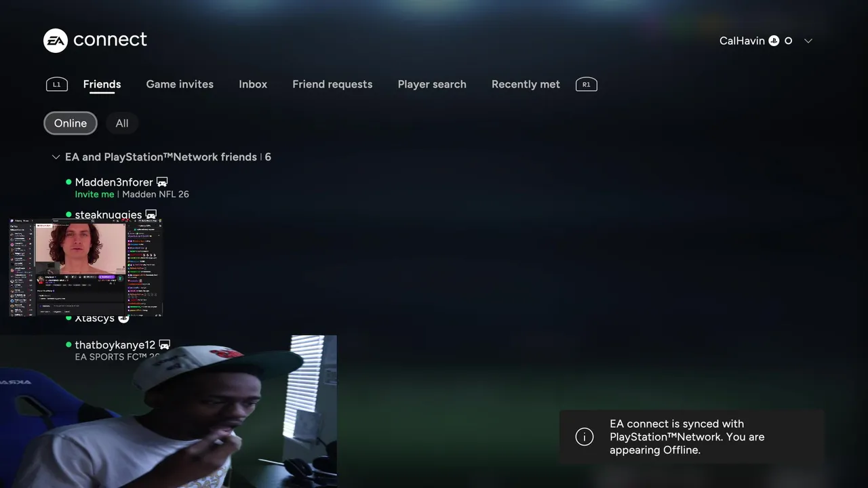Image resolution: width=868 pixels, height=488 pixels.
Task: Click the CalHavin username
Action: tap(742, 41)
